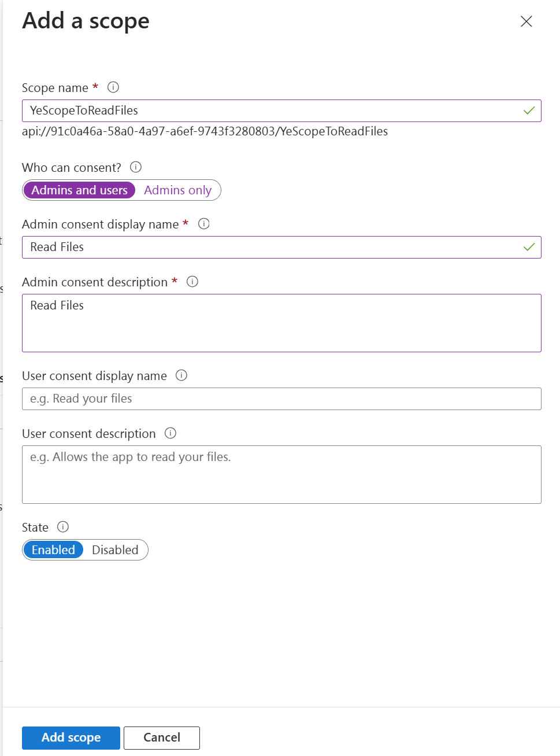Select Admins and users consent option
Screen dimensions: 560x756
(x=79, y=190)
